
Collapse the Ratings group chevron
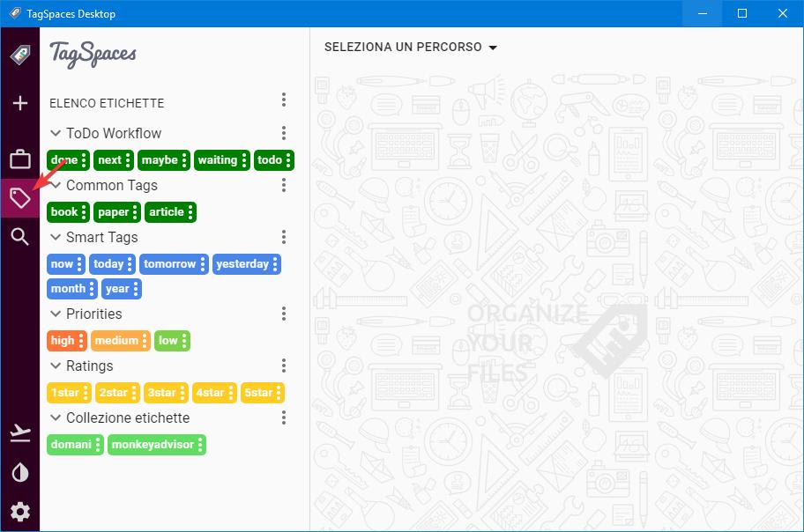coord(56,366)
